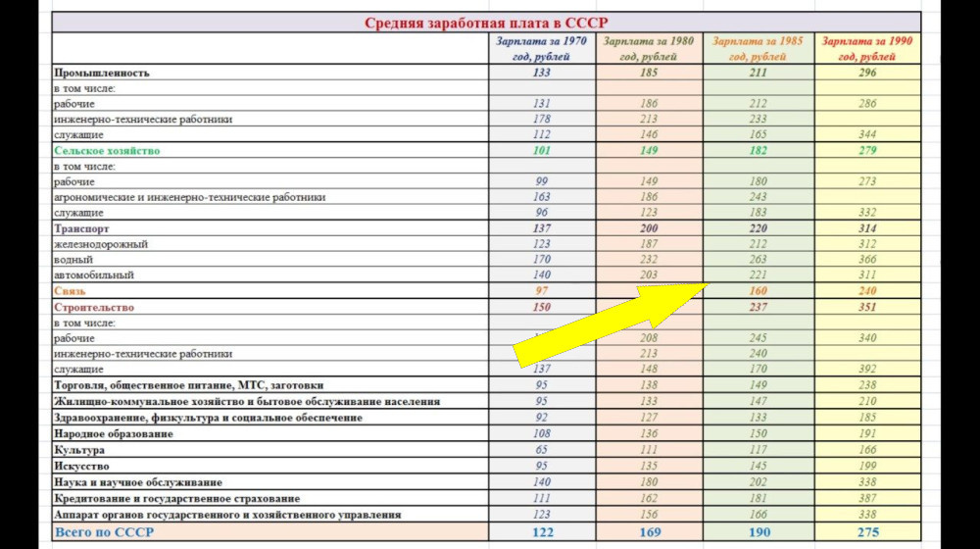Select the 'Искусство' row label
This screenshot has height=549, width=980.
[x=81, y=467]
